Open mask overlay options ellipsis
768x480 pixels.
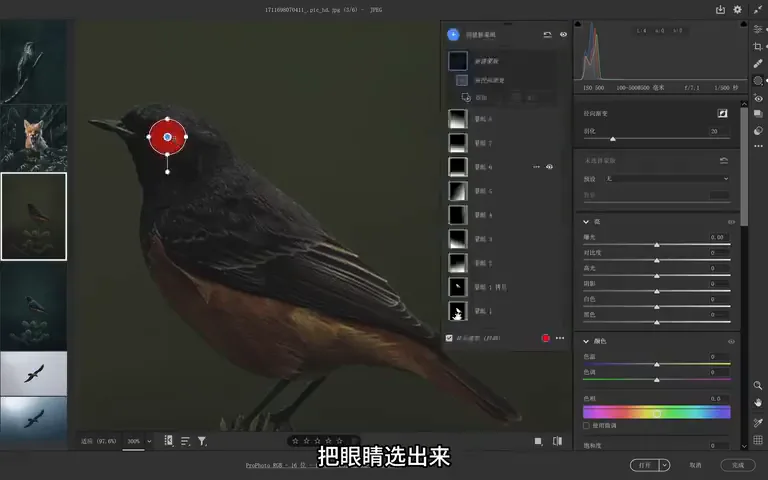[x=560, y=338]
